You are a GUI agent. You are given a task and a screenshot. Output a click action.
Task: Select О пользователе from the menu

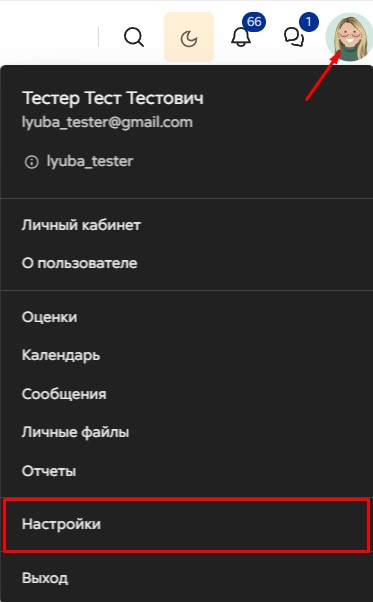pyautogui.click(x=186, y=263)
